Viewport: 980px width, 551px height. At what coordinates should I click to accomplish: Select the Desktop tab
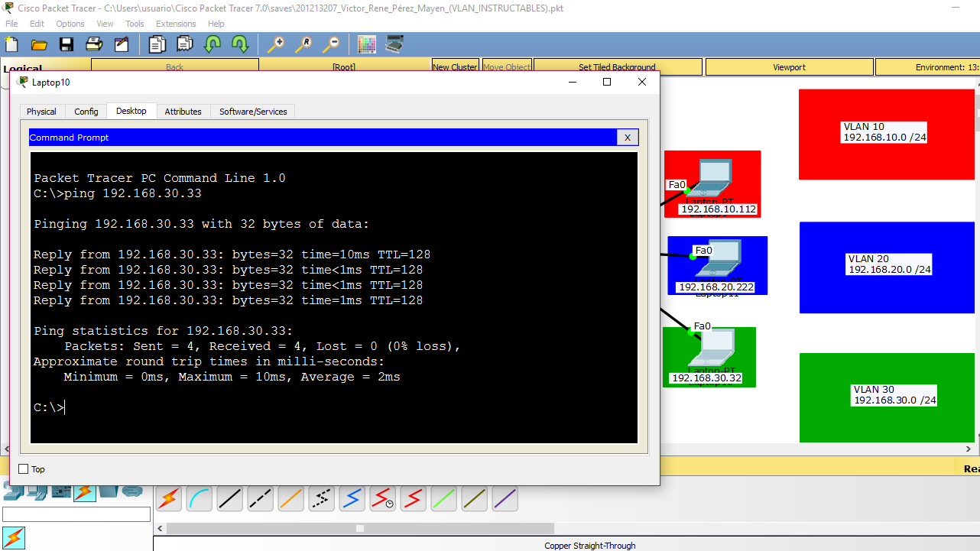click(131, 111)
